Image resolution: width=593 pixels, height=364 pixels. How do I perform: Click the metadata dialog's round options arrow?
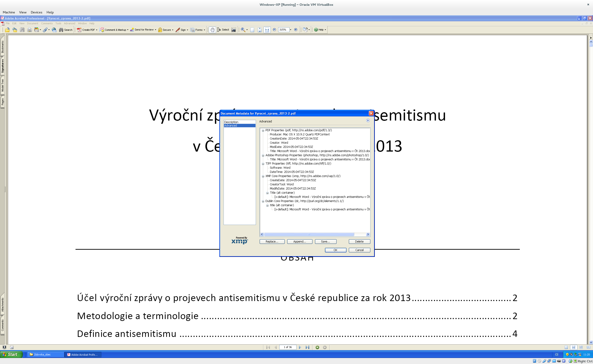click(x=368, y=121)
